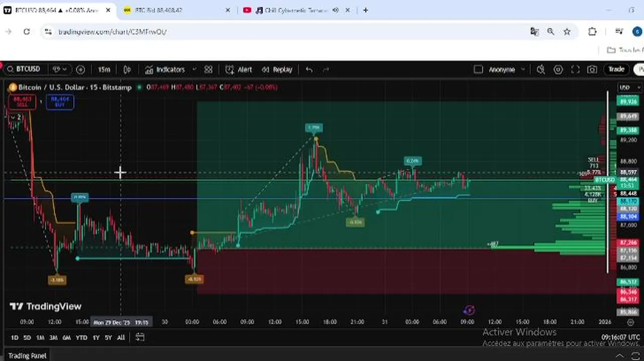This screenshot has width=644, height=361.
Task: Click the blue BUY price button
Action: coord(60,102)
